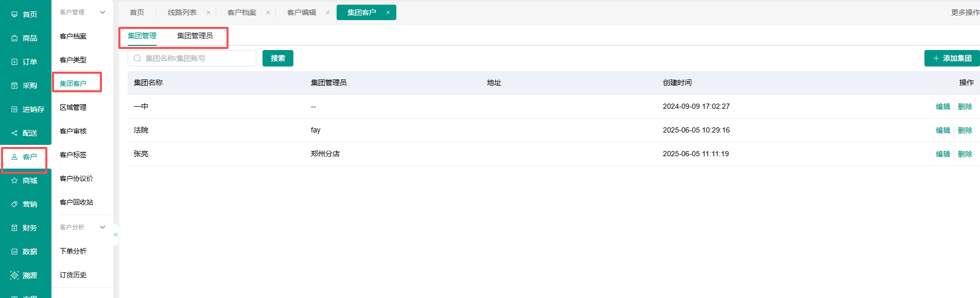The width and height of the screenshot is (980, 298).
Task: Open the 营销 marketing tag icon
Action: point(14,204)
